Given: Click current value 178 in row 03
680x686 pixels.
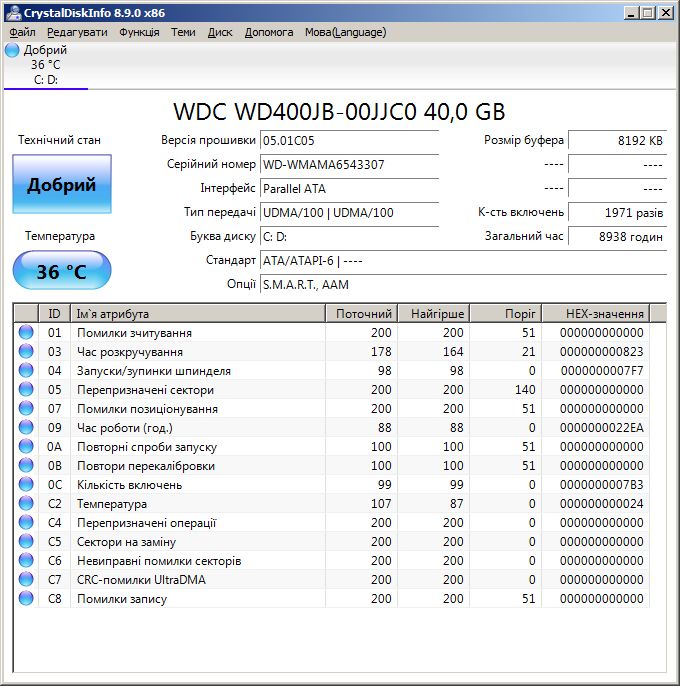Looking at the screenshot, I should coord(381,352).
